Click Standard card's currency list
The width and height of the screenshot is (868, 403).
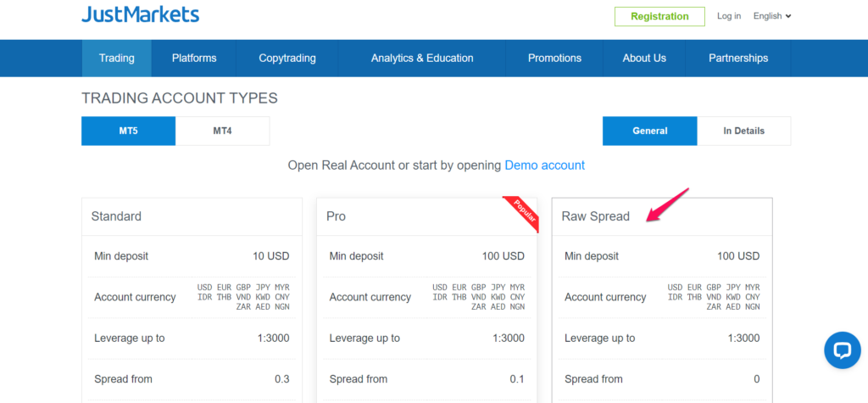243,297
